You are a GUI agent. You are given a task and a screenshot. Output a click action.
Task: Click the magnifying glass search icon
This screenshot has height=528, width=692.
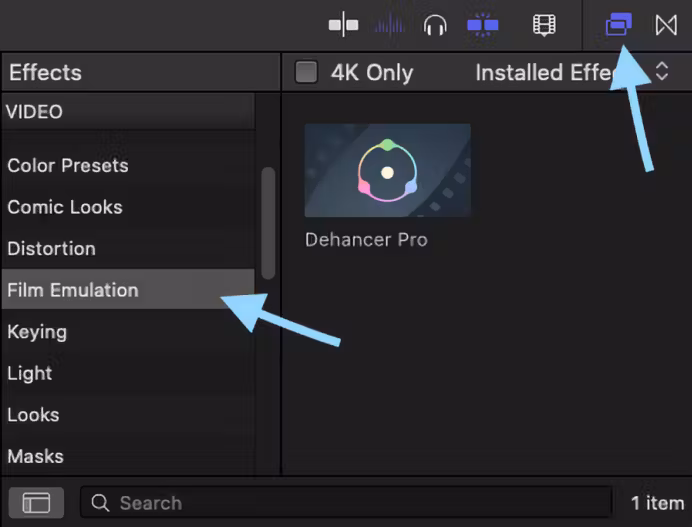(100, 503)
